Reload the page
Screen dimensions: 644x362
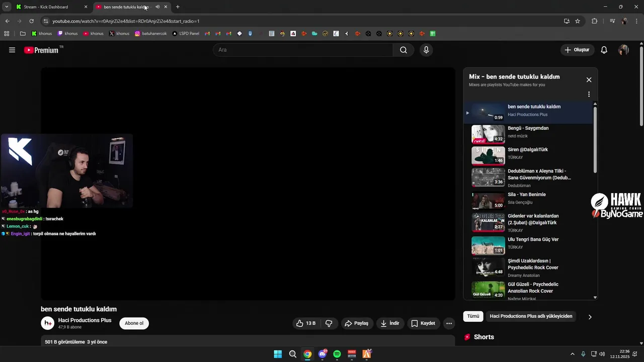31,21
